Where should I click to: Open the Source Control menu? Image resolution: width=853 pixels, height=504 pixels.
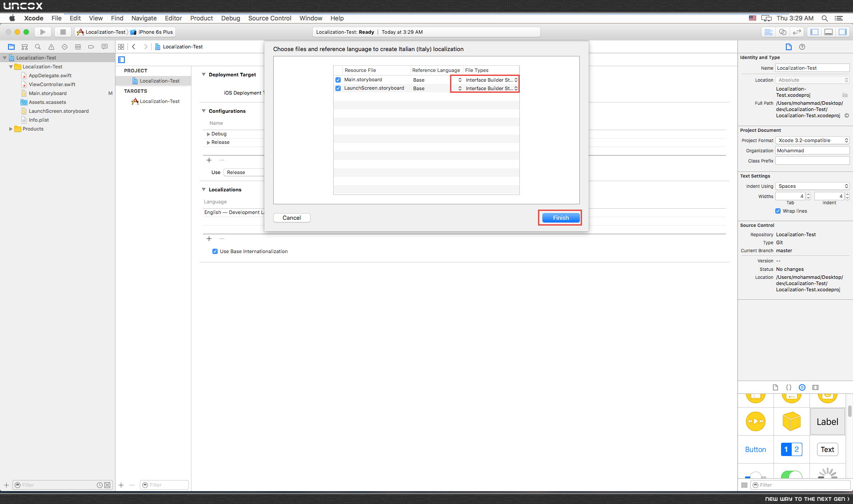click(x=270, y=18)
